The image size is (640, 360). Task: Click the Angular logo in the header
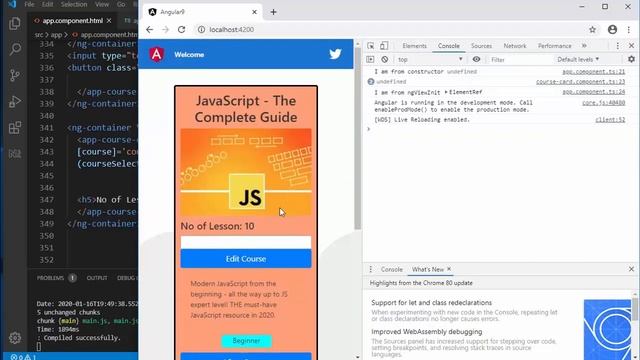157,54
